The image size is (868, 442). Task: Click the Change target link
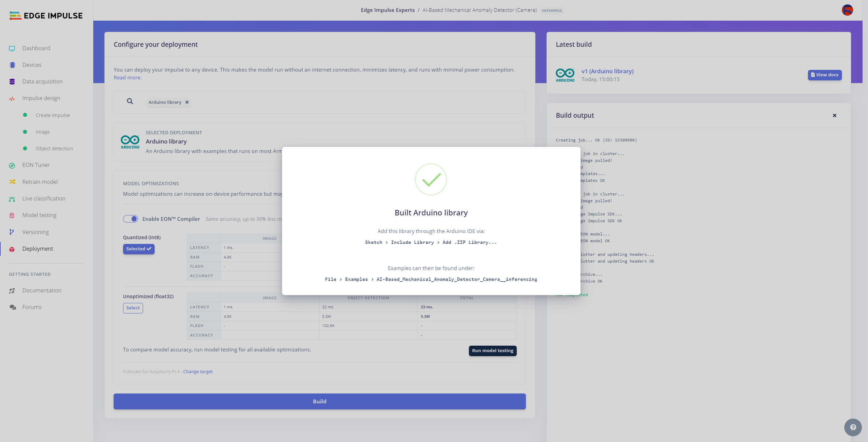tap(198, 371)
